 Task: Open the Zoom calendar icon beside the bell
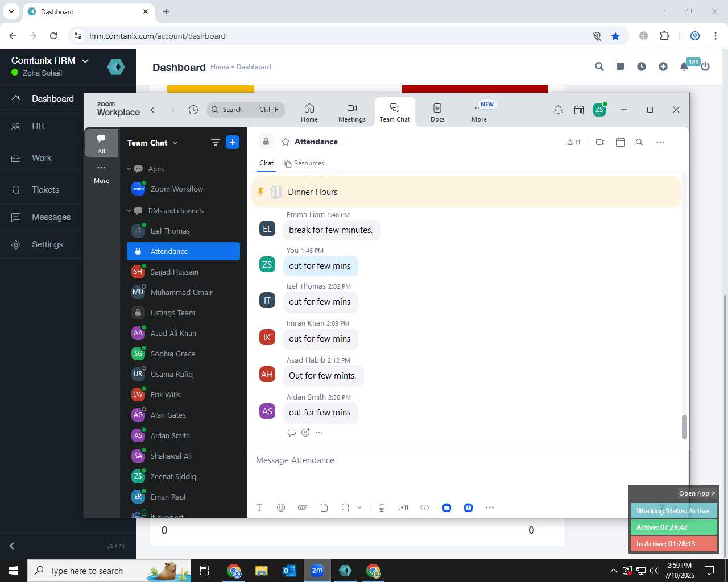pos(579,110)
